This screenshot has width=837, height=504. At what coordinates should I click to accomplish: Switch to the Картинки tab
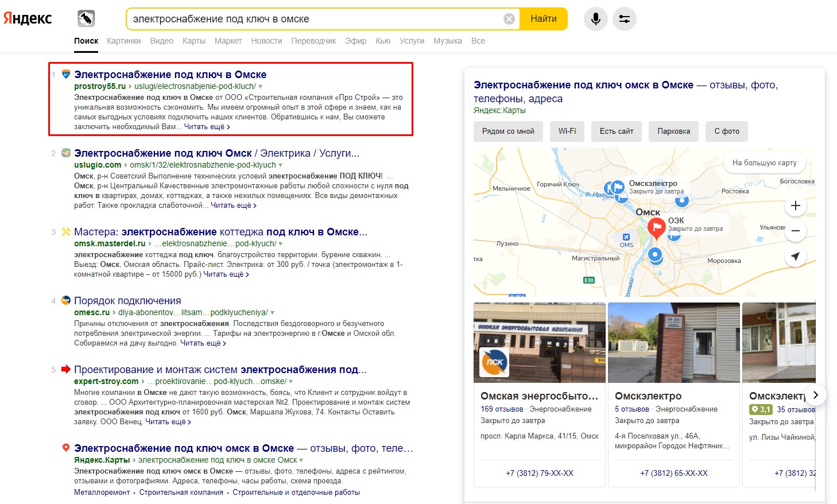pos(123,41)
